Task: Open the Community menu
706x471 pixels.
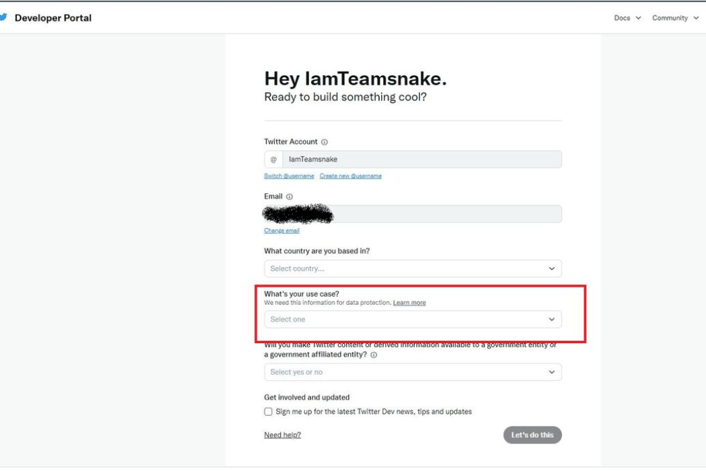Action: pyautogui.click(x=675, y=18)
